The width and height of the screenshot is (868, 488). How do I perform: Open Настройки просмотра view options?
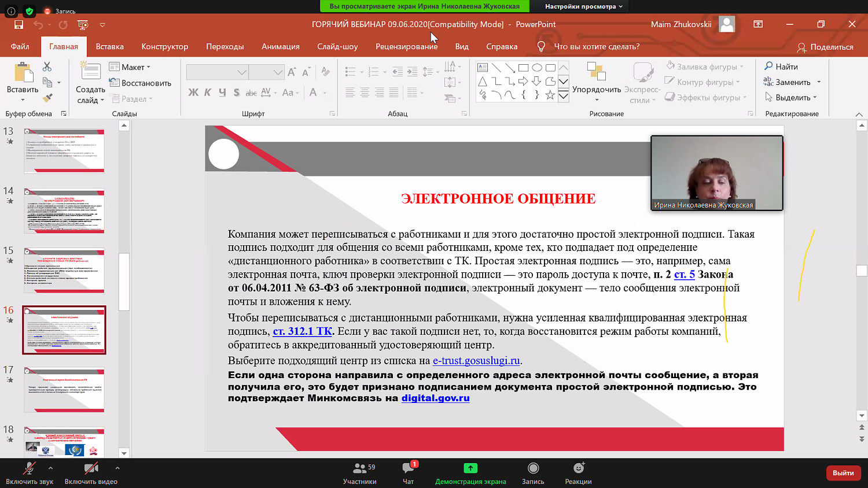click(584, 6)
